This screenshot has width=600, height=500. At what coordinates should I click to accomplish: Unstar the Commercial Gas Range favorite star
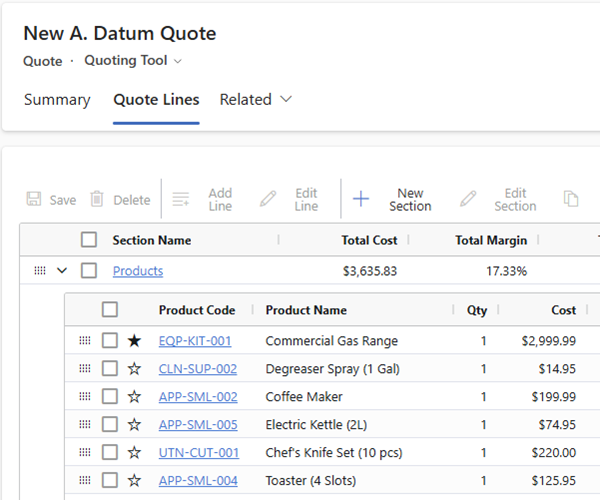[134, 341]
